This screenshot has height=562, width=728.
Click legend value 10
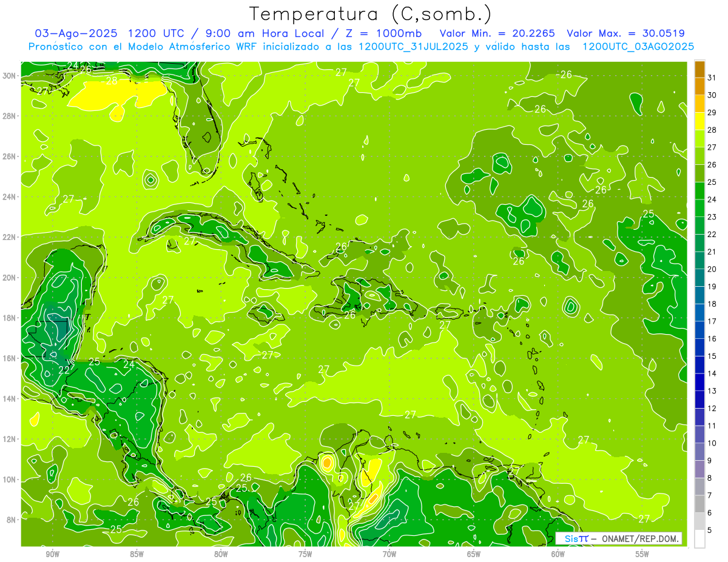click(x=712, y=443)
